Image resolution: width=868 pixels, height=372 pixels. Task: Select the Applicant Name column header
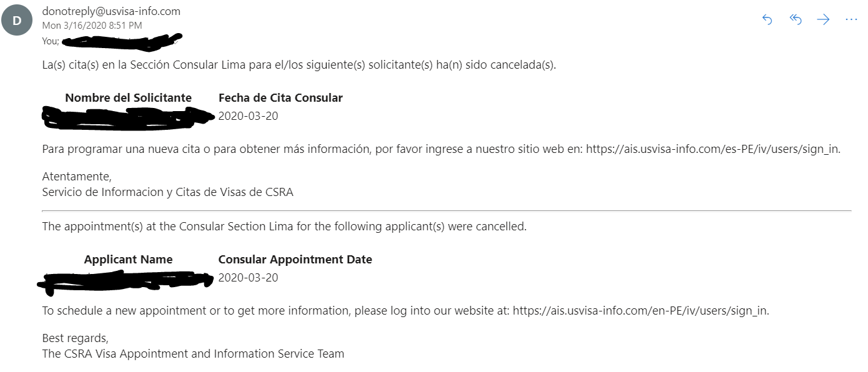click(128, 260)
